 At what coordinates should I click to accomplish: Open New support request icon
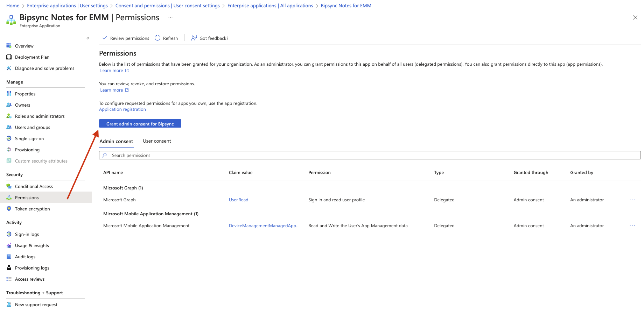(x=9, y=304)
